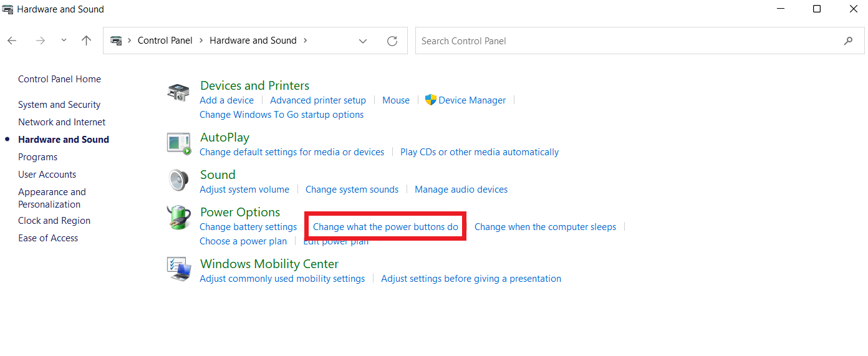Image resolution: width=868 pixels, height=356 pixels.
Task: Open System and Security category
Action: click(59, 105)
